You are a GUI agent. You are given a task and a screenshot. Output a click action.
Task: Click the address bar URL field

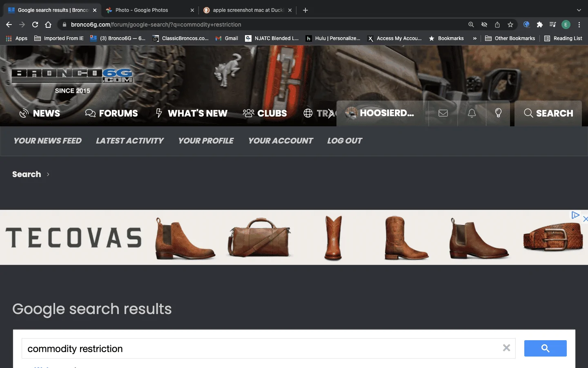click(261, 25)
